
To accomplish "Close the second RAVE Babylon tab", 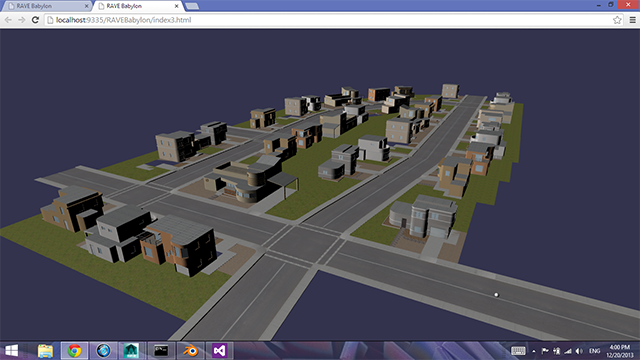I will (x=176, y=6).
